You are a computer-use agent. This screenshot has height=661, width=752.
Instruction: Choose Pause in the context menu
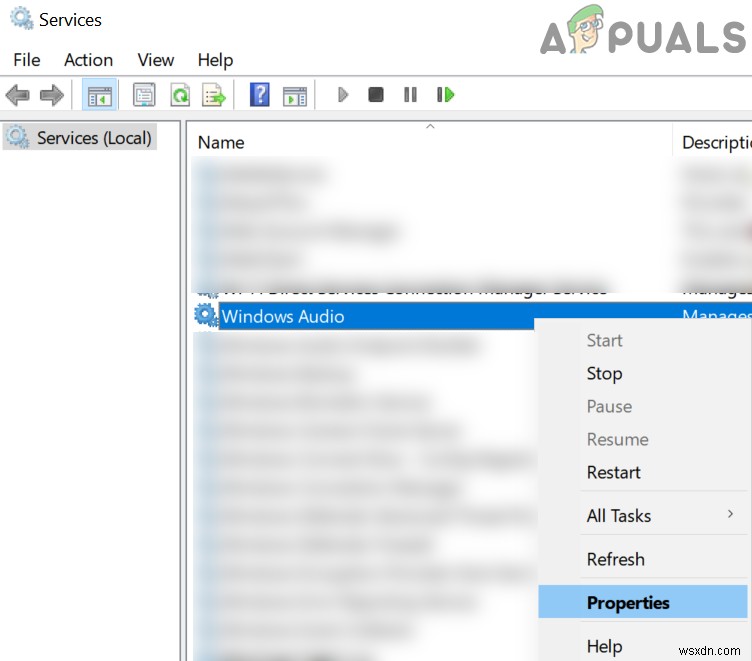609,407
